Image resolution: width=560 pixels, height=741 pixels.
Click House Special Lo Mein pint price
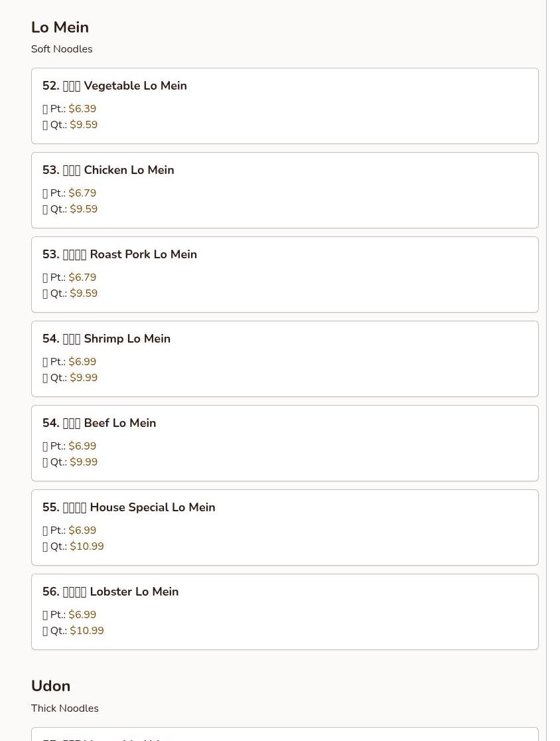82,531
